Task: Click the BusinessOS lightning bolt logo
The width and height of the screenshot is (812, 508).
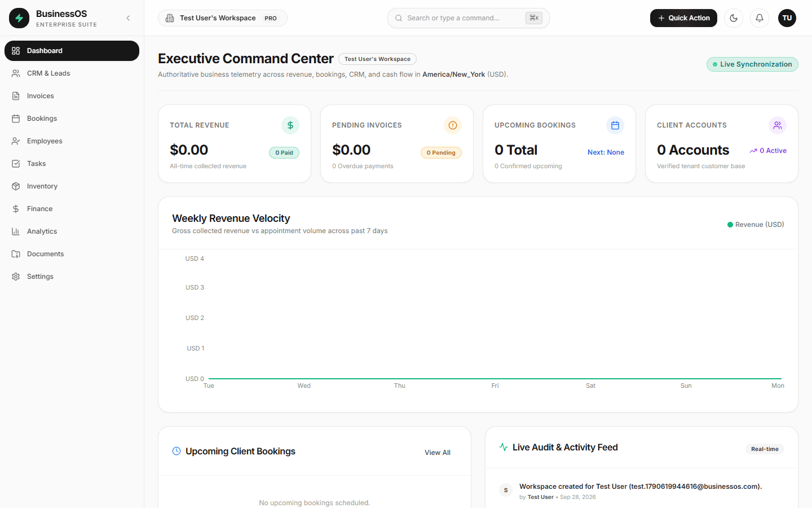Action: (19, 18)
